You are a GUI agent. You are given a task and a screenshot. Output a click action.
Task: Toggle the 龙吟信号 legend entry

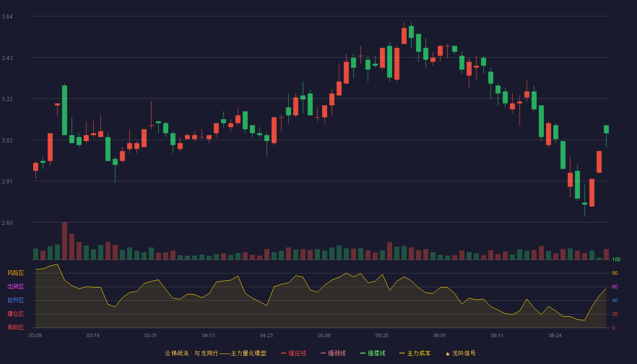click(460, 353)
